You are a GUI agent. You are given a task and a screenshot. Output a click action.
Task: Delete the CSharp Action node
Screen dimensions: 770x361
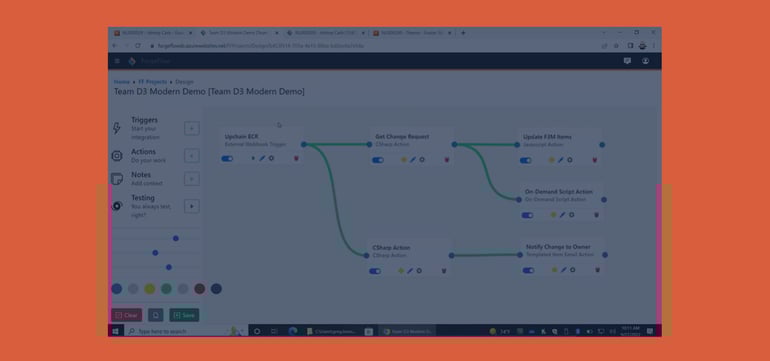coord(444,271)
